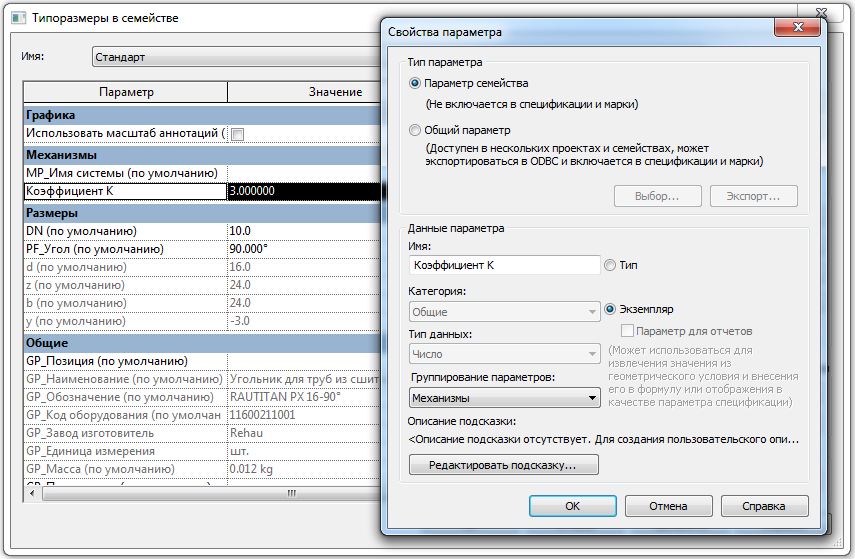Viewport: 855px width, 559px height.
Task: Click the 3.000000 value cell
Action: (304, 191)
